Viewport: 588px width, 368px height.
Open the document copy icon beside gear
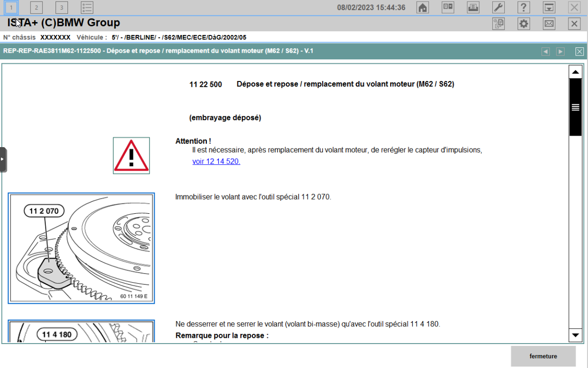pos(498,24)
